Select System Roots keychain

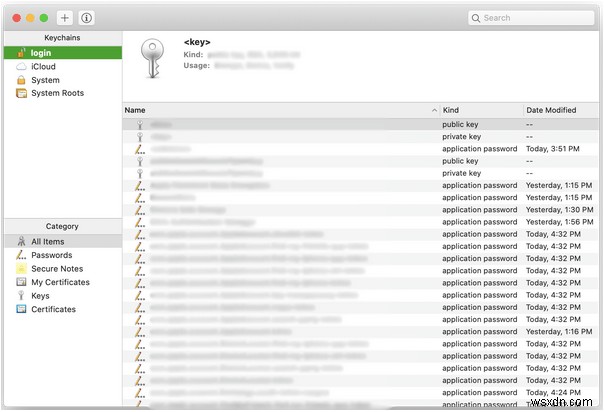click(x=57, y=93)
